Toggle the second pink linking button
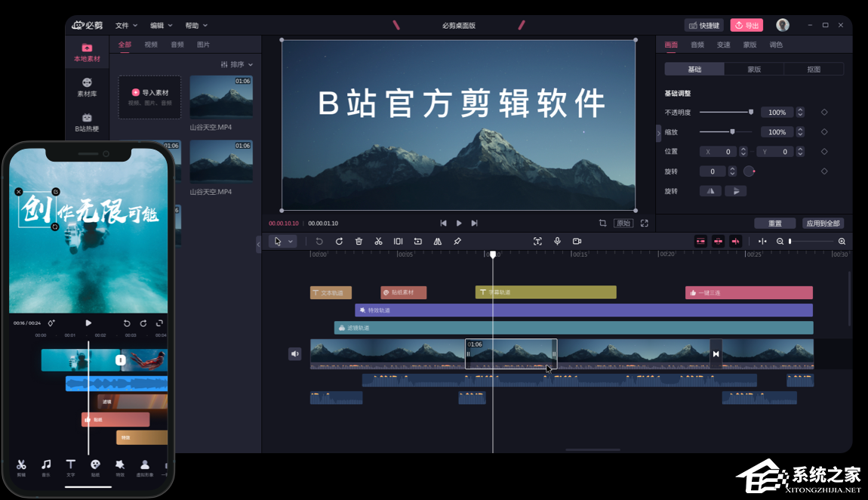 [718, 242]
